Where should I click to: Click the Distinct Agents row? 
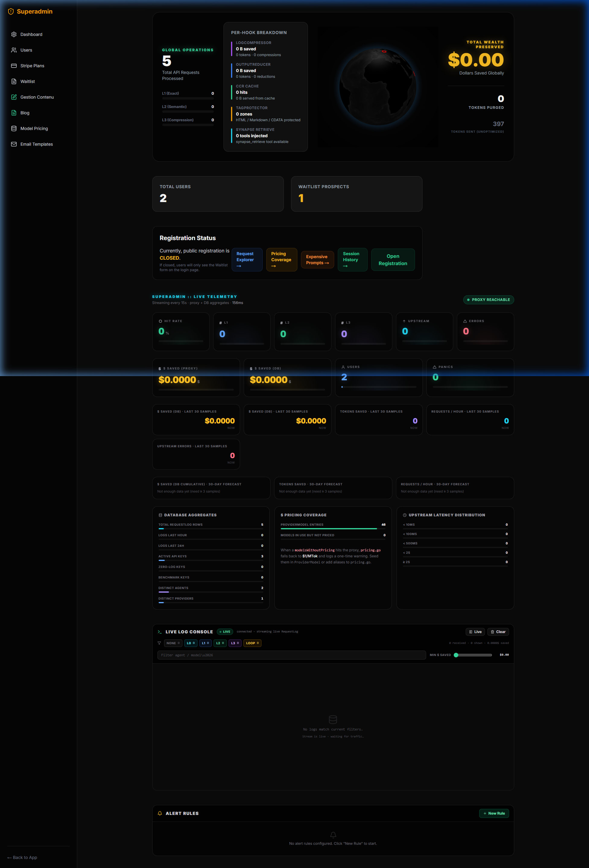point(211,589)
